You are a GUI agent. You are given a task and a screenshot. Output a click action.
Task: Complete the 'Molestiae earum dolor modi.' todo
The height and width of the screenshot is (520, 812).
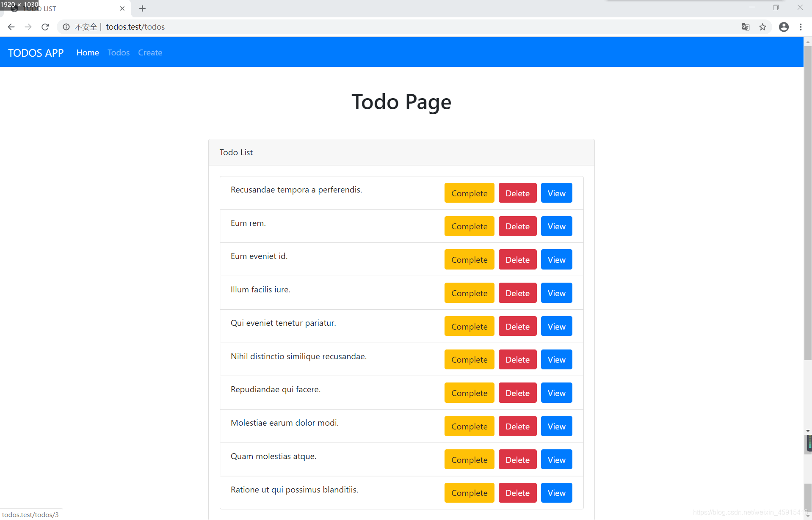(469, 426)
